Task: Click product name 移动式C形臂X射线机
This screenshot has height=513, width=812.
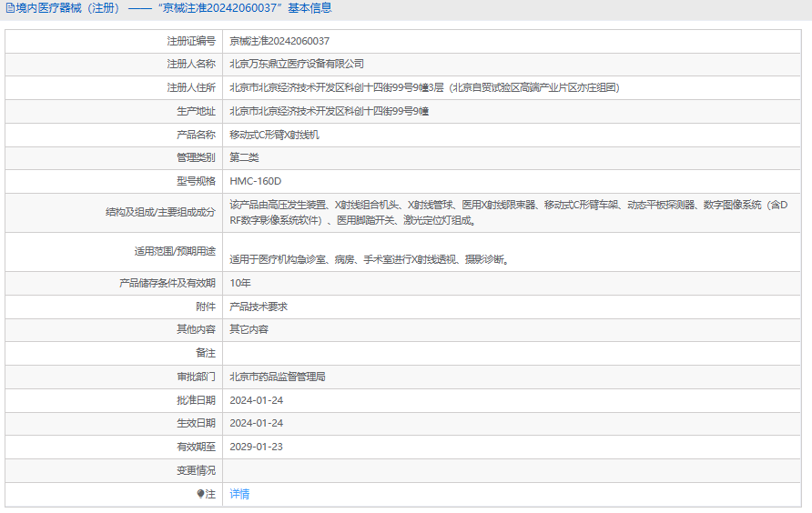Action: [x=275, y=136]
